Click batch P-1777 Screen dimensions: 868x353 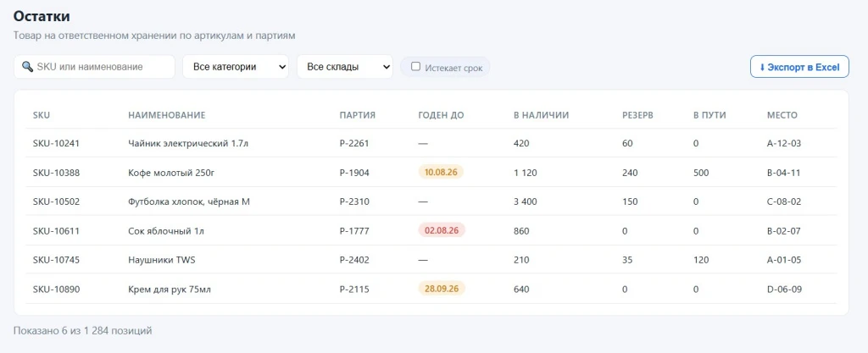click(354, 231)
